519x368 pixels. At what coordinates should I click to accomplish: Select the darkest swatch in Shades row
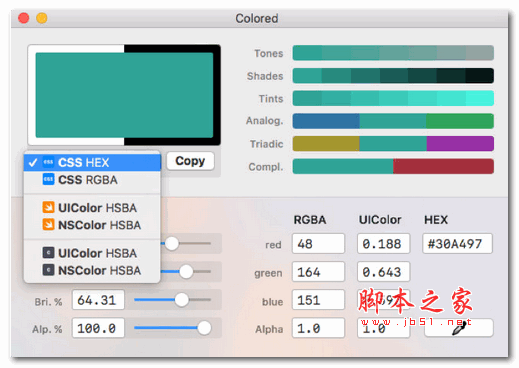pos(479,76)
